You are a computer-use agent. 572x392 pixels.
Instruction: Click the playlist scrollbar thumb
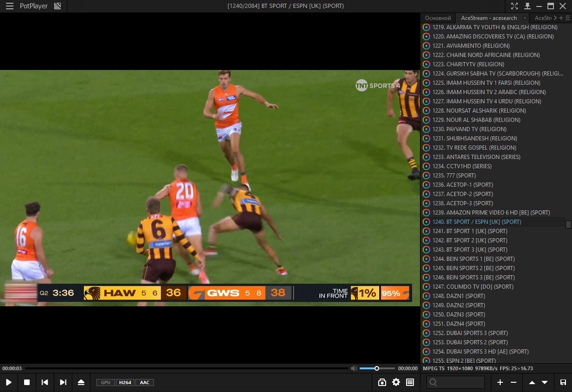(568, 224)
